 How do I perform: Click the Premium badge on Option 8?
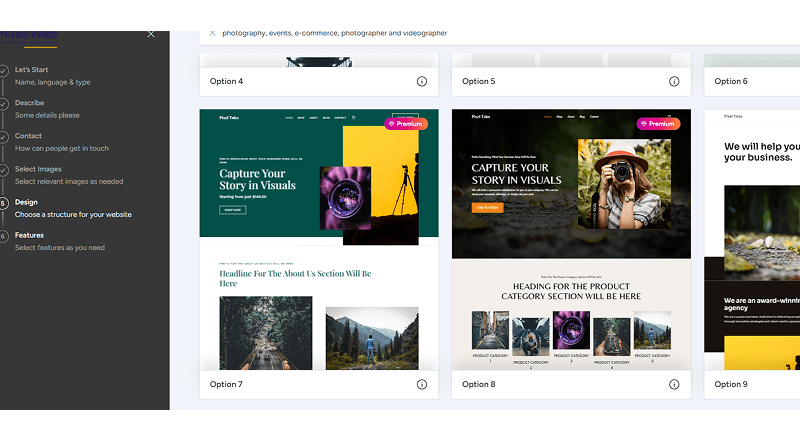(658, 124)
